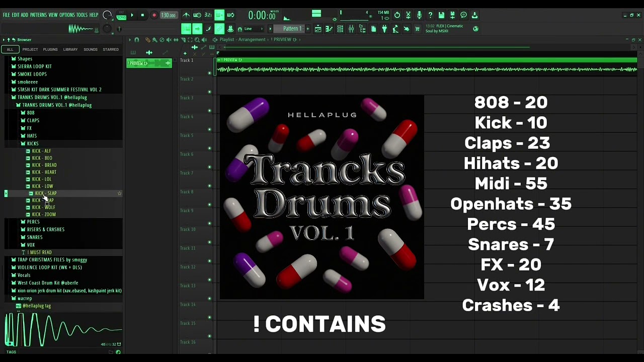Save the project with floppy disk icon
This screenshot has width=644, height=362.
point(441,15)
